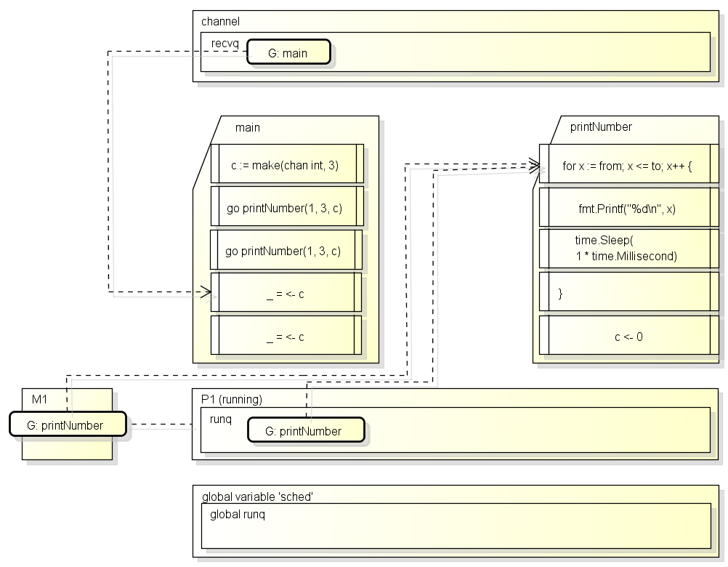
Task: Select the last _ = <- c block
Action: tap(286, 335)
